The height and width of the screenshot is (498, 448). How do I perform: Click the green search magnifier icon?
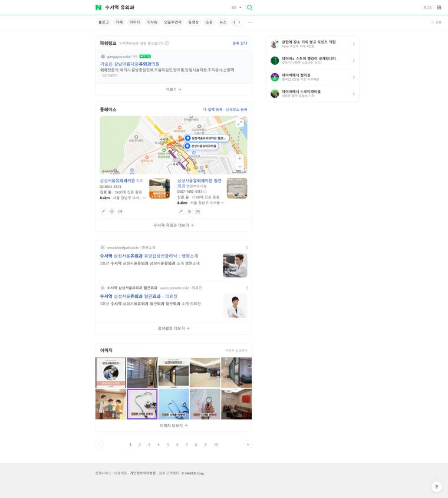pyautogui.click(x=250, y=7)
